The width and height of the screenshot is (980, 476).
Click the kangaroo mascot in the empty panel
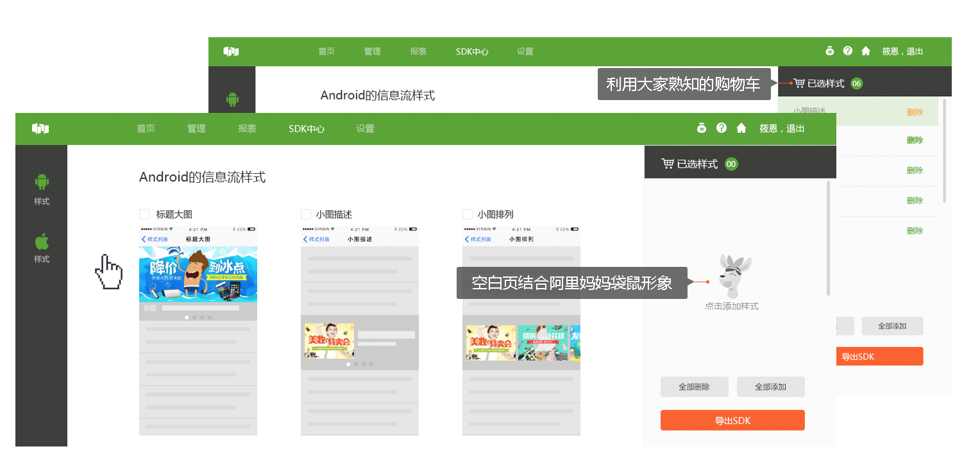click(x=732, y=276)
